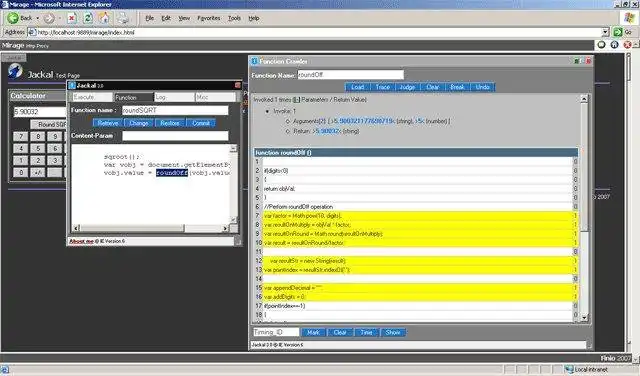The height and width of the screenshot is (376, 640).
Task: Open the Help menu
Action: (253, 18)
